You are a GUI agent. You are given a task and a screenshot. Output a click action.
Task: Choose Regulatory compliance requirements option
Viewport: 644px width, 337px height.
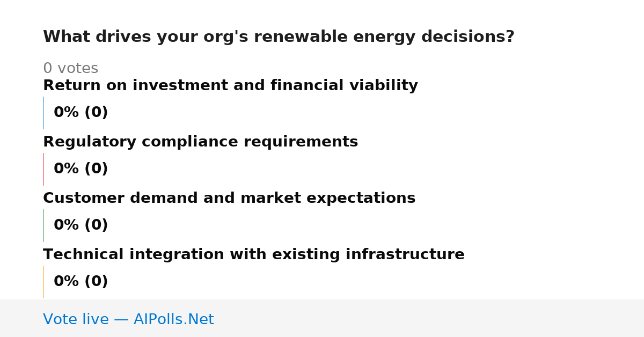tap(200, 142)
